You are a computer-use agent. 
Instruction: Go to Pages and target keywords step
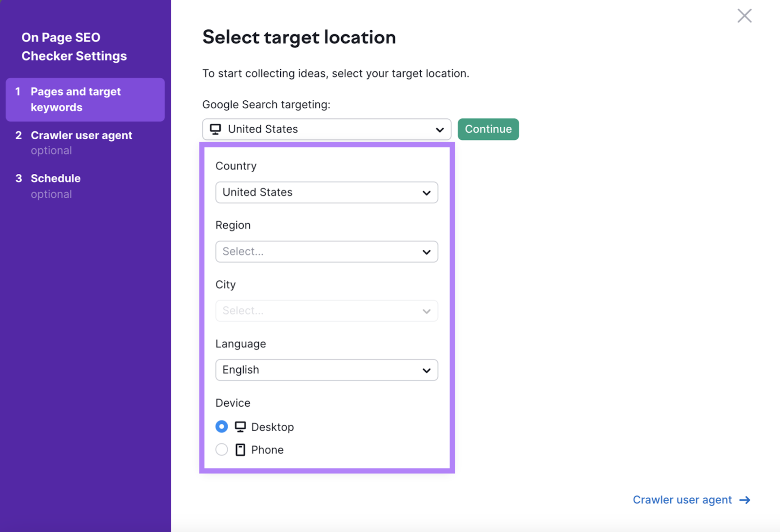[85, 99]
